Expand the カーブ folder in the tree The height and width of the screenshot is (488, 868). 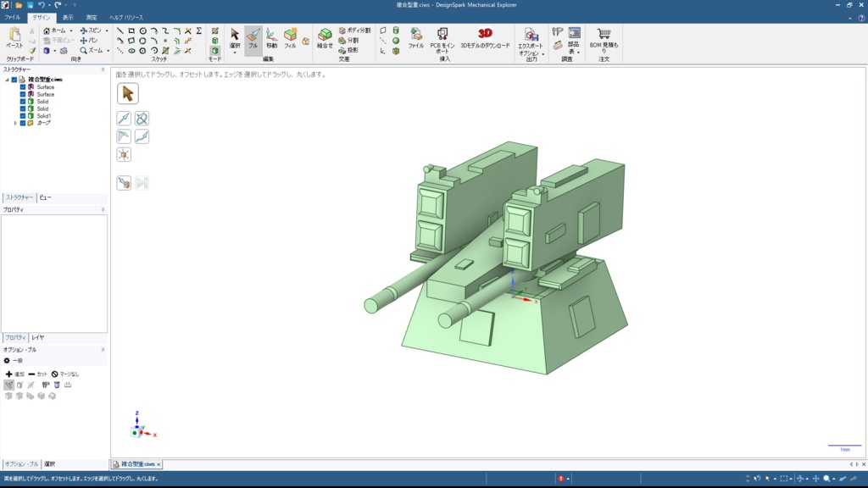15,123
